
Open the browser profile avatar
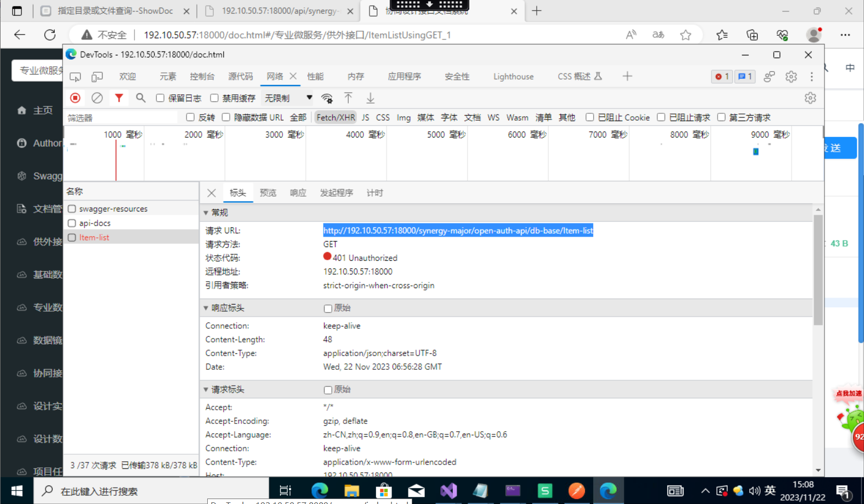click(x=814, y=35)
